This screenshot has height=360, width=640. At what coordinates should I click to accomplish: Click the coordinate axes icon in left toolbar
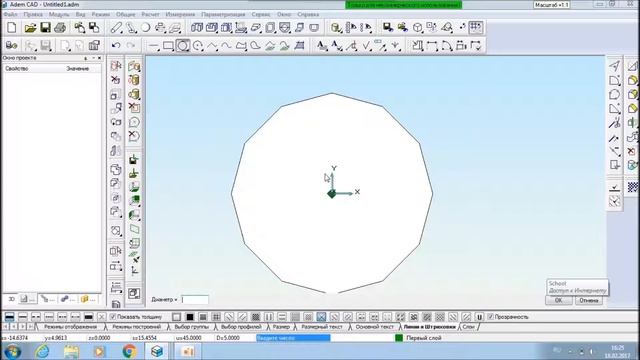tap(134, 270)
